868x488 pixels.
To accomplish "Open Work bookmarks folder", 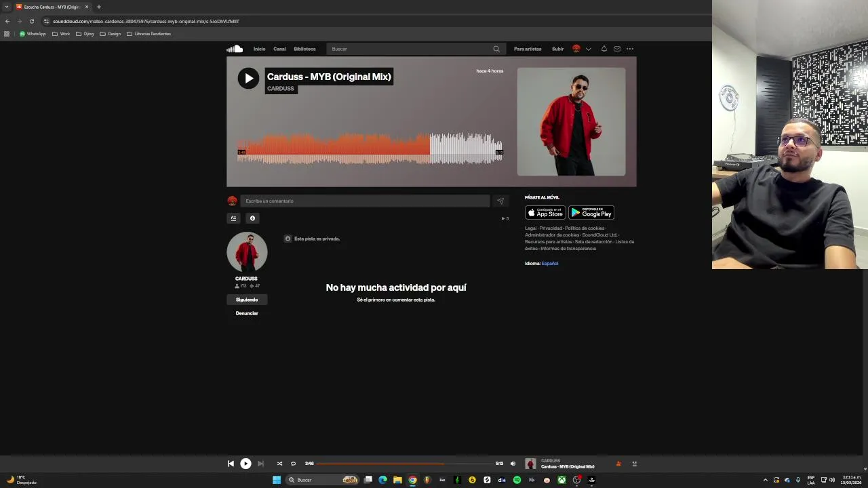I will click(x=61, y=34).
